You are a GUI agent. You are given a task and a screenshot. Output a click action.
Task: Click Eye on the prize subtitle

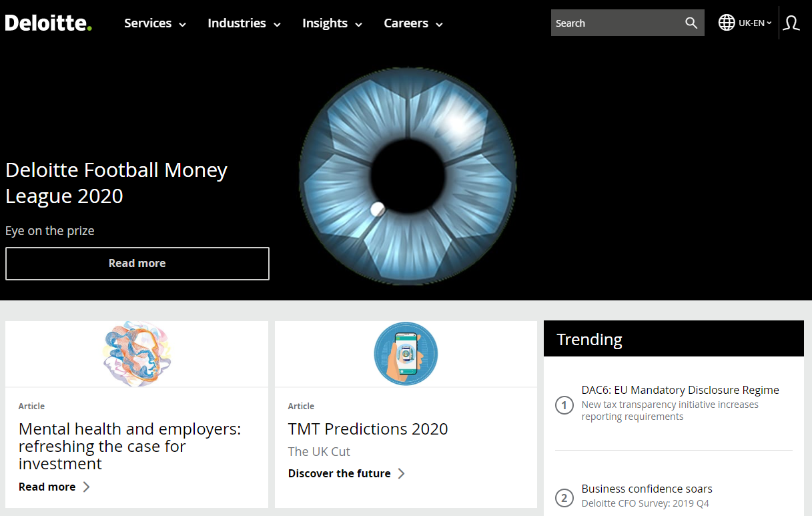(x=50, y=231)
